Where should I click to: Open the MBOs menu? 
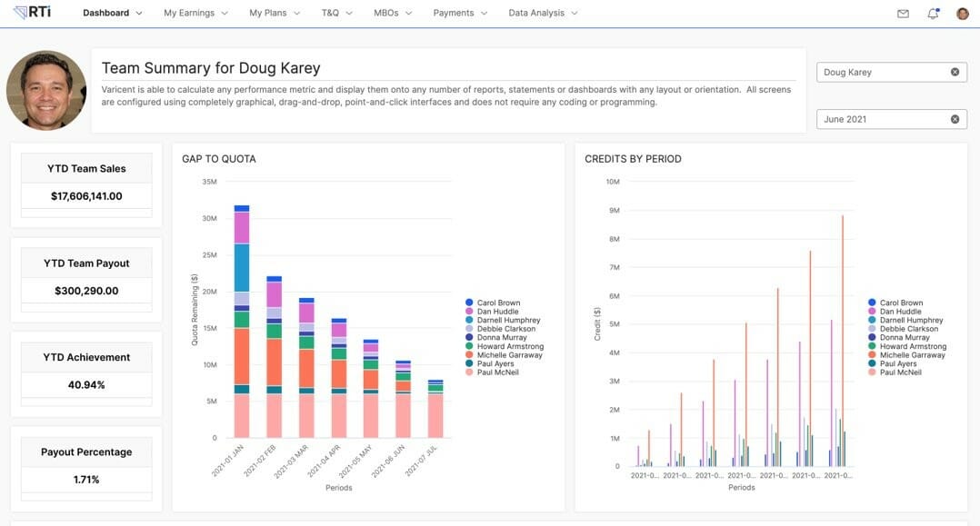(x=393, y=14)
